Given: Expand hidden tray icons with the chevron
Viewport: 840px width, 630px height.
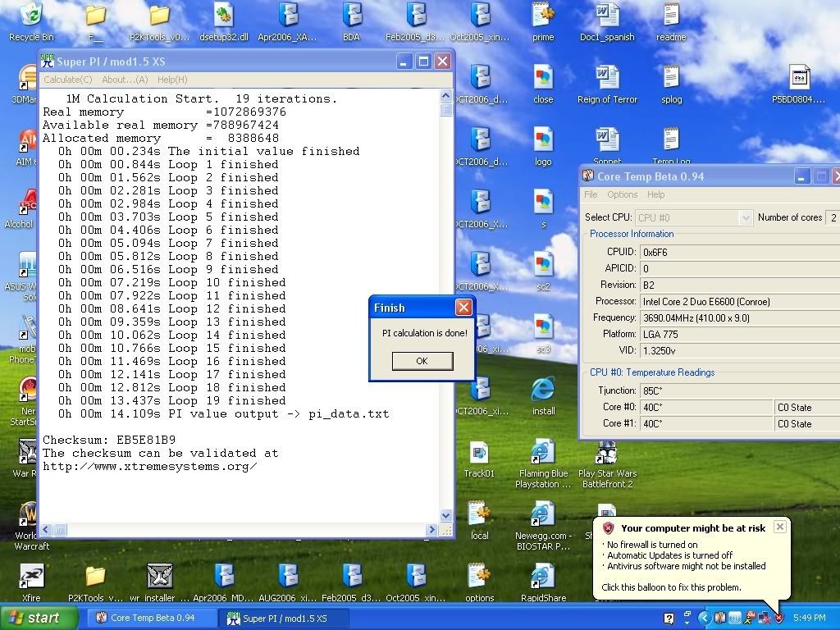Looking at the screenshot, I should 704,619.
